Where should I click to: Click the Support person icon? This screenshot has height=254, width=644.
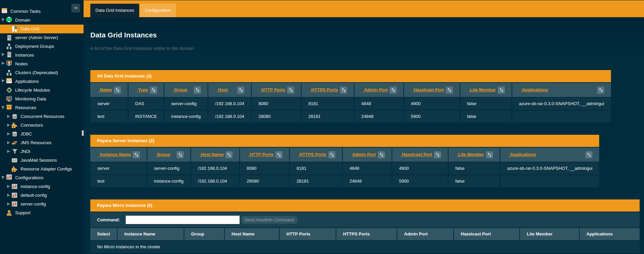[9, 213]
